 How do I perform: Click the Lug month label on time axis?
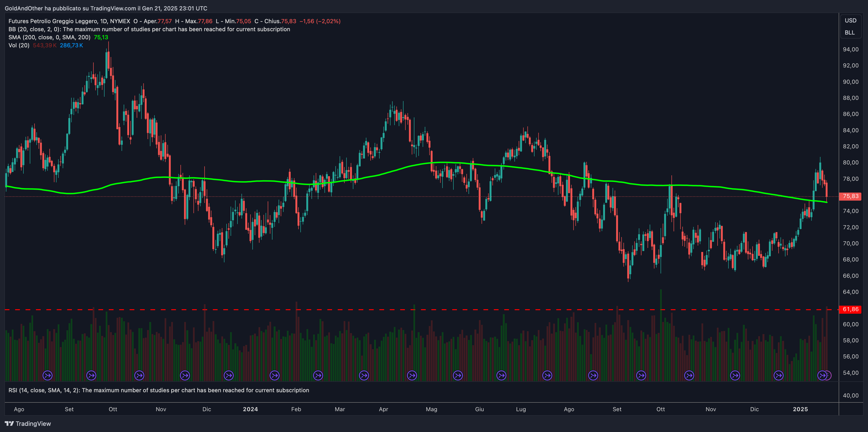[521, 409]
